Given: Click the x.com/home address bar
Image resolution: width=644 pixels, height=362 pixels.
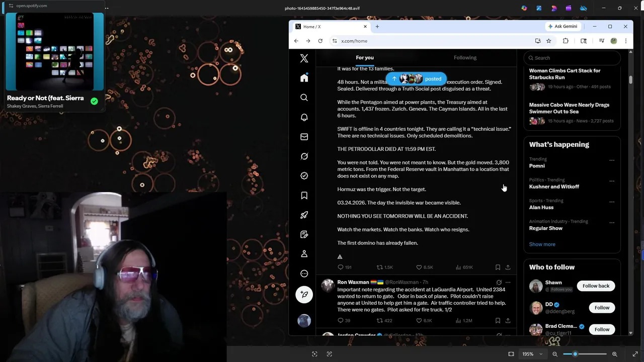Looking at the screenshot, I should (x=433, y=41).
